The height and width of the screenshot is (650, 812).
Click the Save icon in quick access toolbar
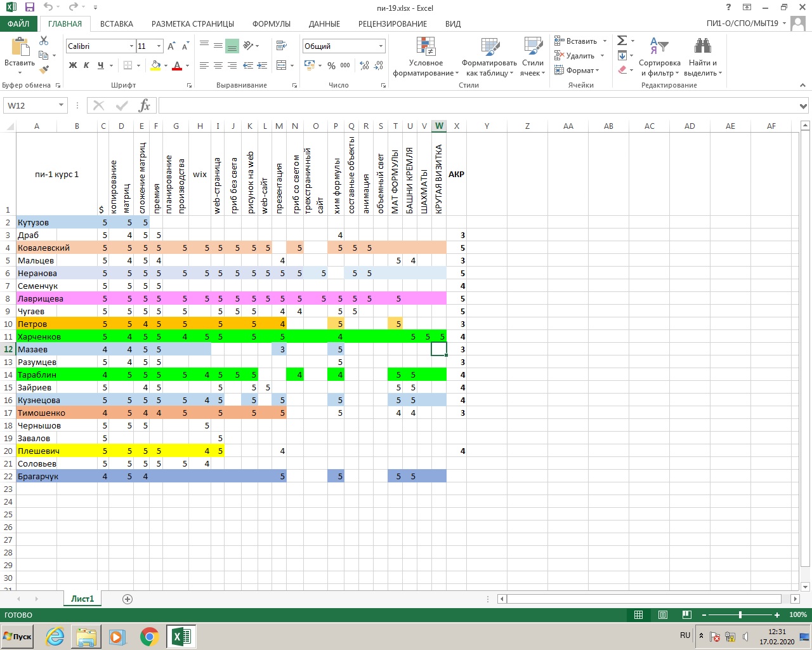tap(29, 8)
